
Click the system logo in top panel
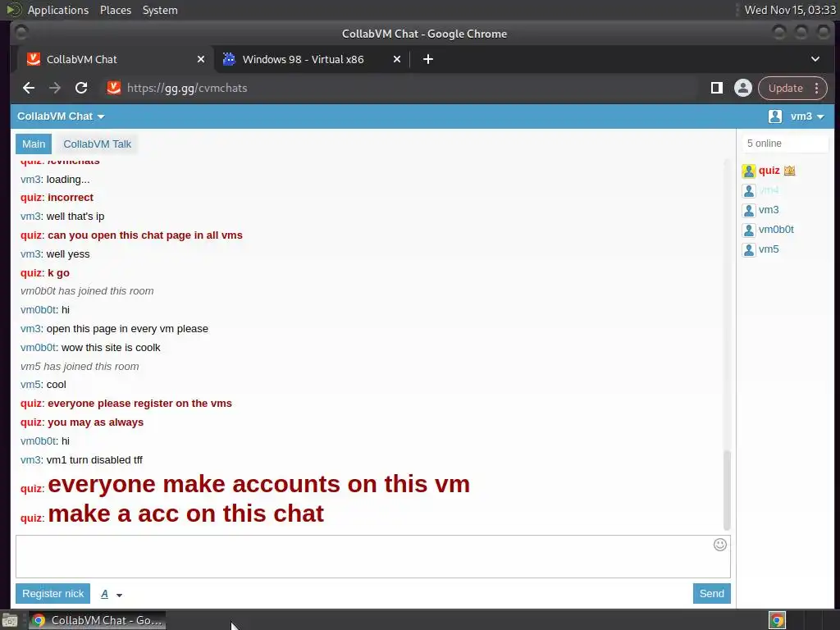[13, 10]
